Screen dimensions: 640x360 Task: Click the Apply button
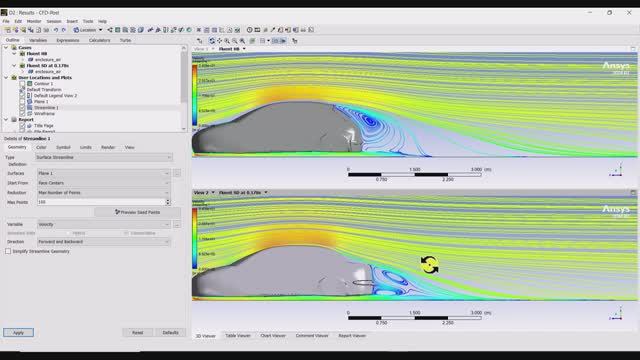(x=18, y=333)
